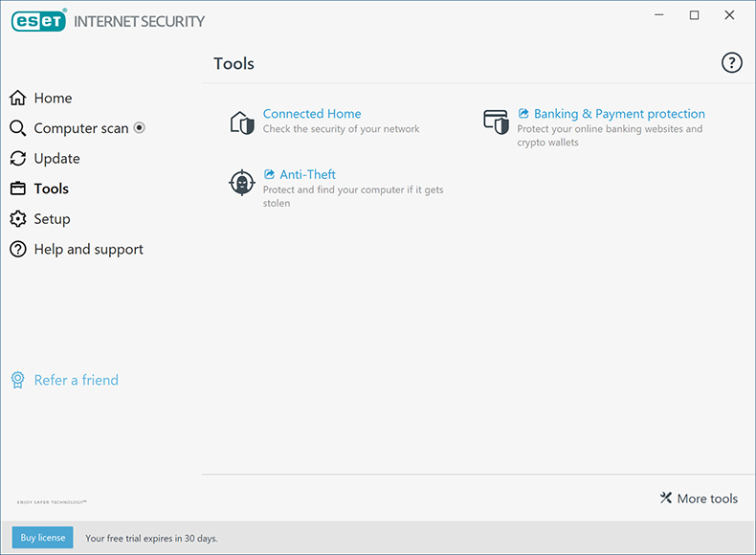Go to the Home section

point(53,98)
